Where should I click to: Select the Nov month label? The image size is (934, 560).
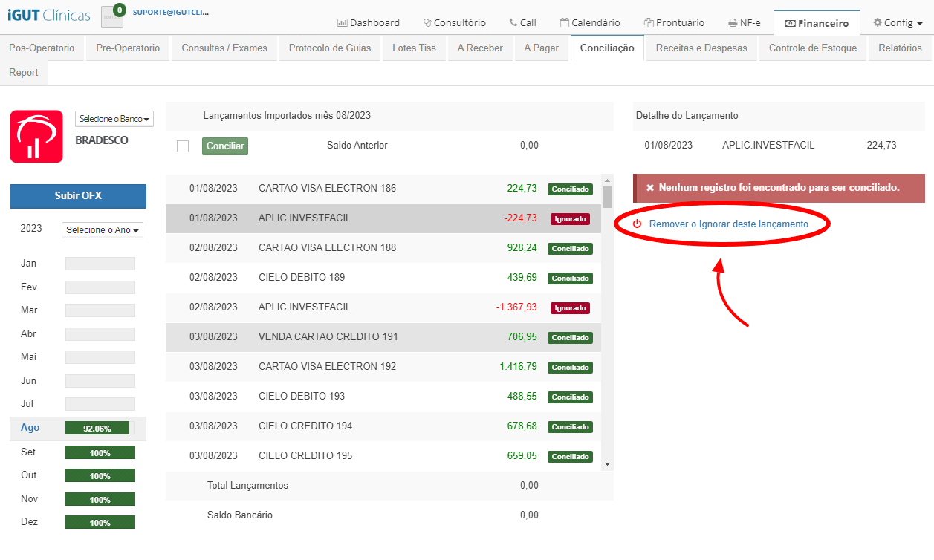(x=29, y=498)
